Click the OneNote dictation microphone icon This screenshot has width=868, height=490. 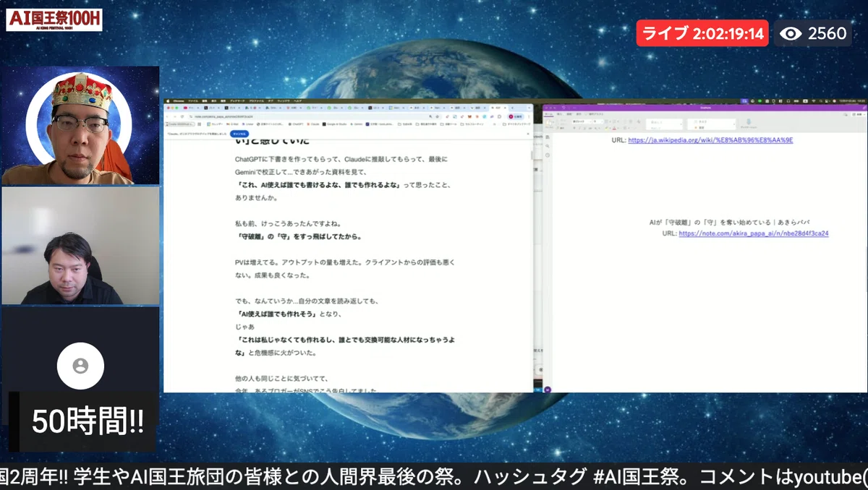749,121
